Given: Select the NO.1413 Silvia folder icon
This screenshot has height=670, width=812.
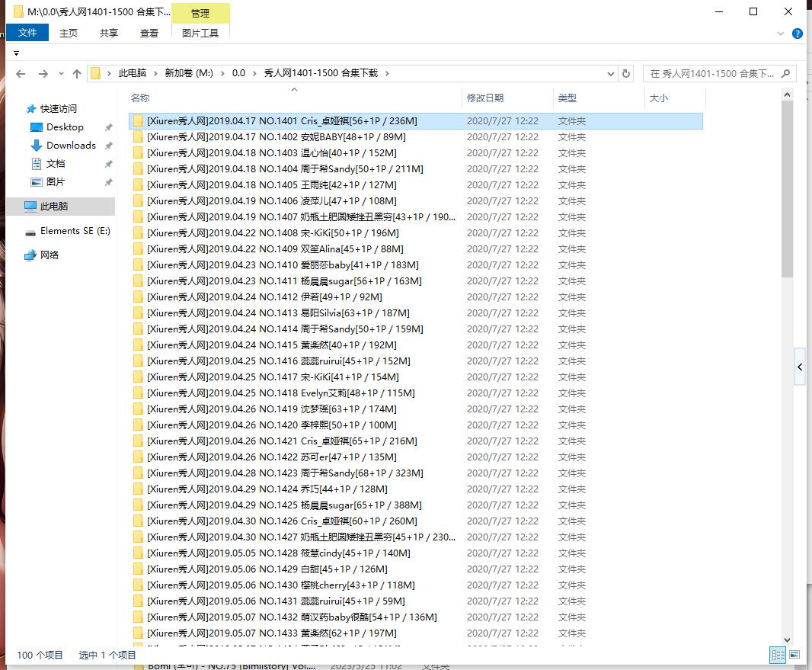Looking at the screenshot, I should (x=138, y=313).
